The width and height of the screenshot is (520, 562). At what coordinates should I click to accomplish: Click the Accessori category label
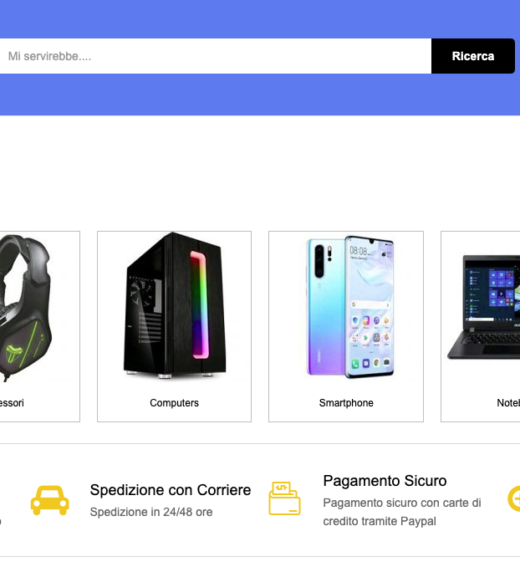12,403
